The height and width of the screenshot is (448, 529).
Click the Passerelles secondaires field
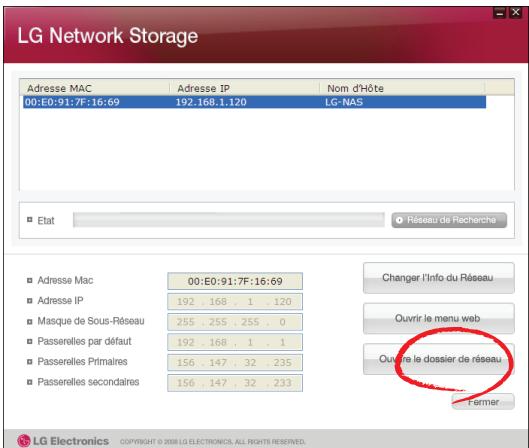[x=235, y=383]
